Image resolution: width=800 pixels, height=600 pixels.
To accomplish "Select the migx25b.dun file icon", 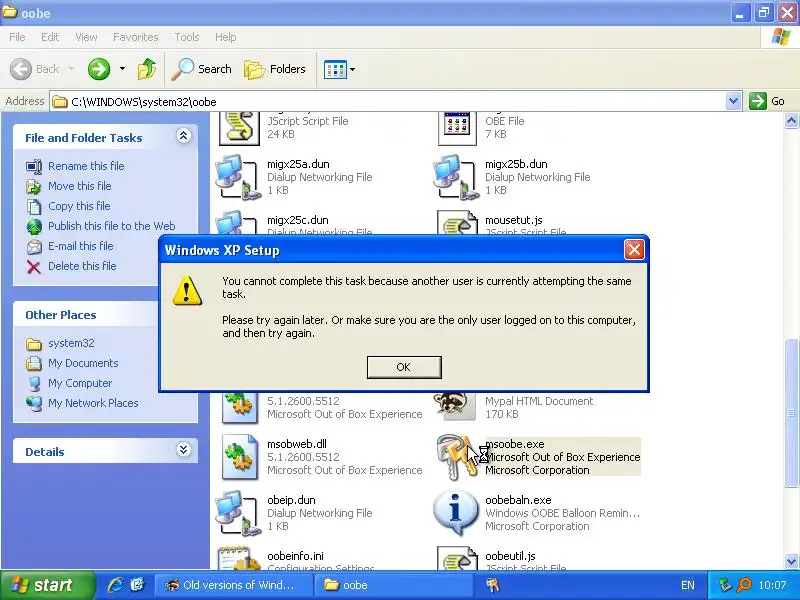I will point(455,177).
